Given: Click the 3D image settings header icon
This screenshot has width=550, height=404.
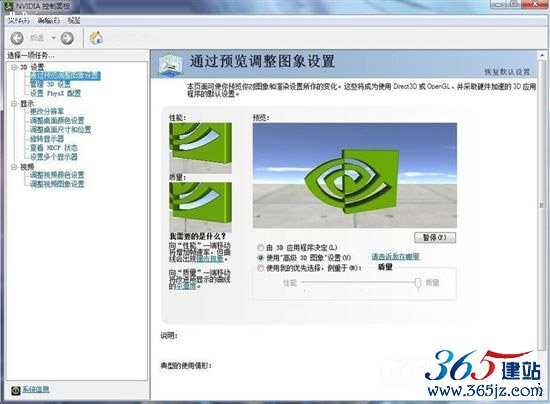Looking at the screenshot, I should [x=170, y=65].
